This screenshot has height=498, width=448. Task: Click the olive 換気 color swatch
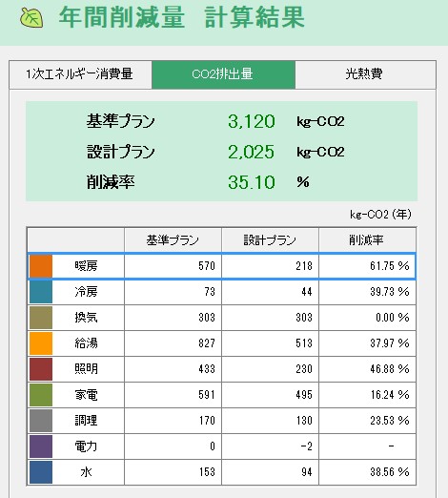pyautogui.click(x=41, y=318)
